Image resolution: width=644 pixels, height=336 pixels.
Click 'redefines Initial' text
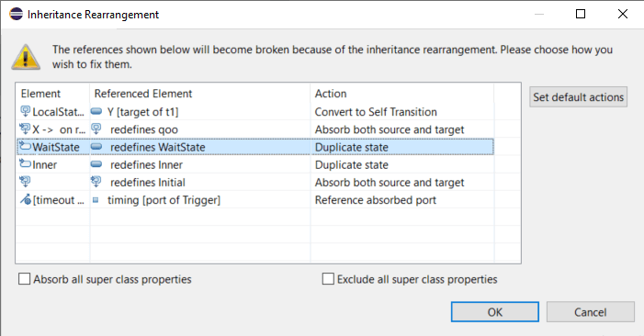coord(148,182)
